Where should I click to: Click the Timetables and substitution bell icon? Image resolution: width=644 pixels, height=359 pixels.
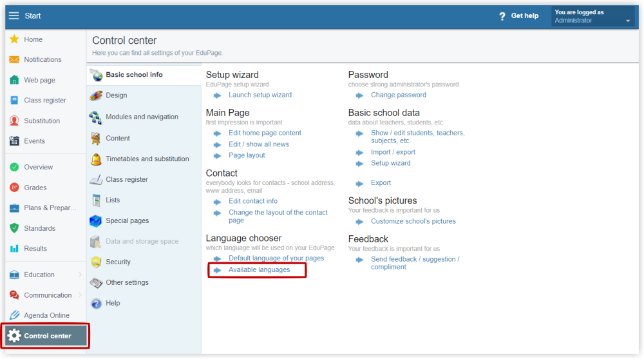(x=96, y=159)
